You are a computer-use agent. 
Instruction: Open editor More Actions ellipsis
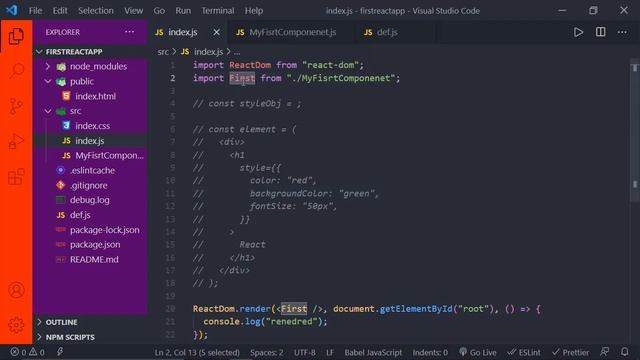coord(622,32)
